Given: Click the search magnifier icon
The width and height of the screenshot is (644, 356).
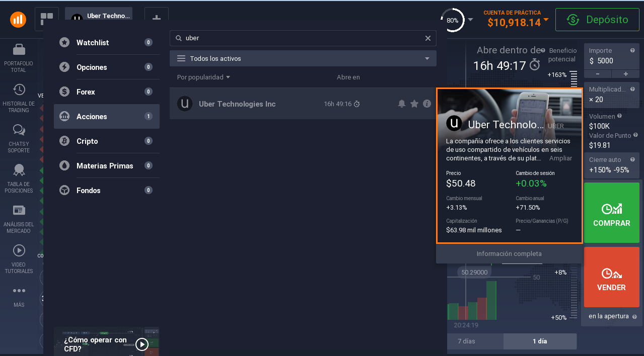Looking at the screenshot, I should (x=179, y=38).
